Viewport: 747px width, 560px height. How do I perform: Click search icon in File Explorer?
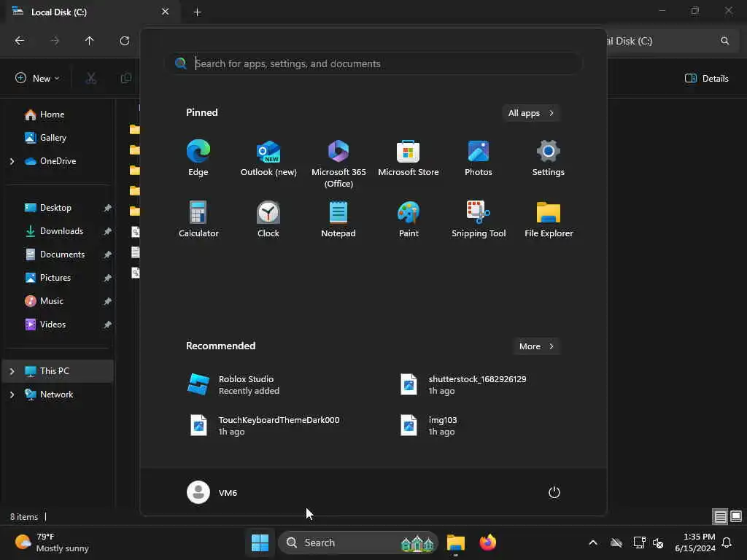[724, 41]
